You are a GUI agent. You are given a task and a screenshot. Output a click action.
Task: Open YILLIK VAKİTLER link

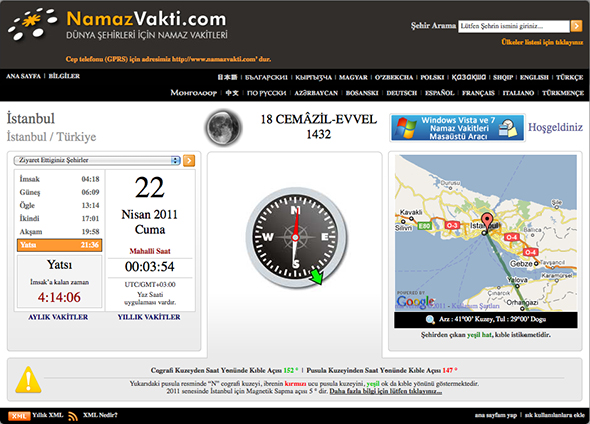(149, 317)
